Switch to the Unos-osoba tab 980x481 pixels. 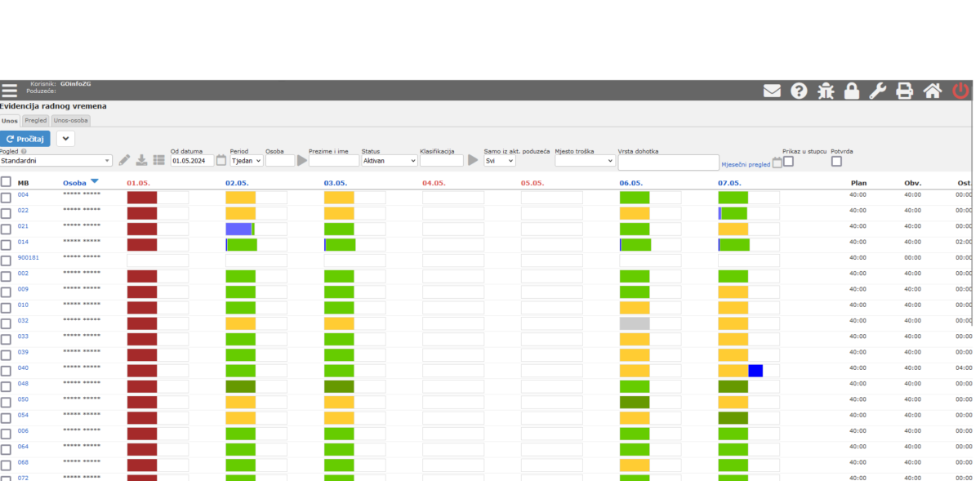(70, 120)
